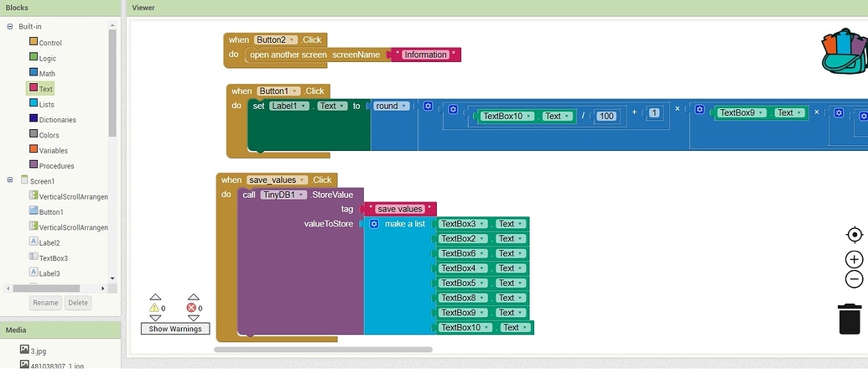Open the Procedures blocks category
The width and height of the screenshot is (868, 385).
point(55,166)
